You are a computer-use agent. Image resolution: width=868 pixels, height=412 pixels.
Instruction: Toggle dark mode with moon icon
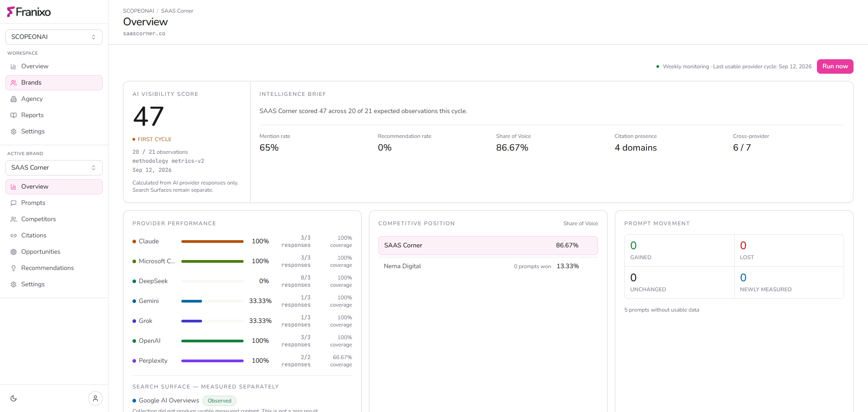pyautogui.click(x=14, y=398)
